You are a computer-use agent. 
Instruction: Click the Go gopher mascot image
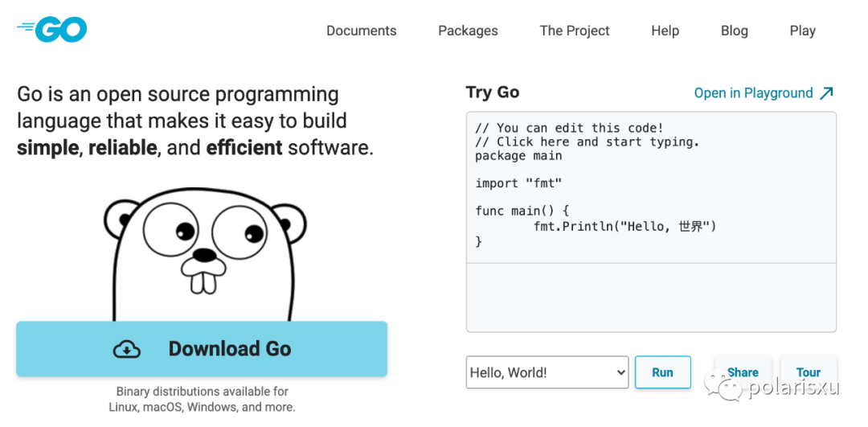pyautogui.click(x=205, y=249)
